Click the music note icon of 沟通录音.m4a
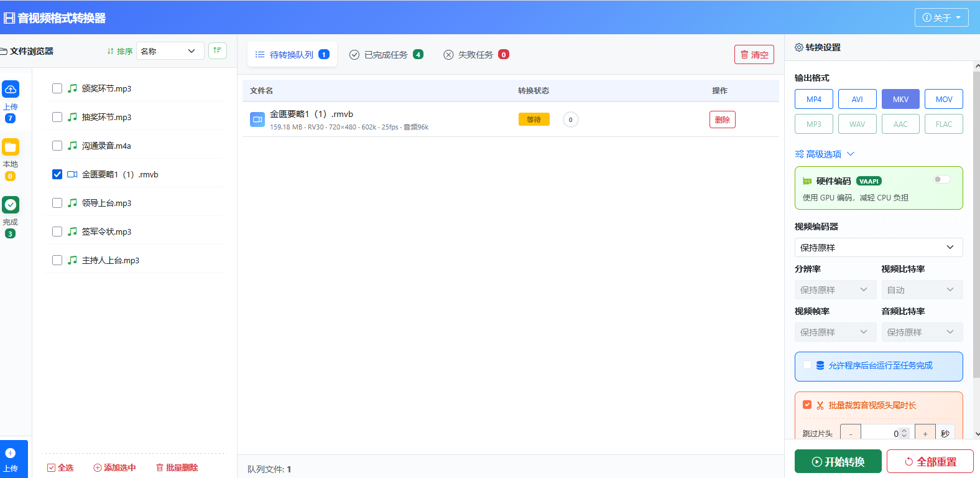The height and width of the screenshot is (478, 980). [73, 146]
